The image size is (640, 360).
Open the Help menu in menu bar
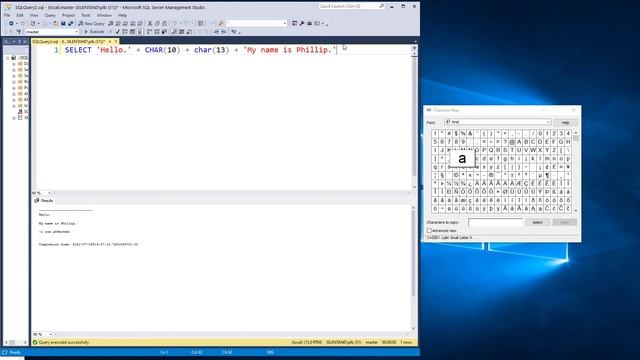click(122, 15)
